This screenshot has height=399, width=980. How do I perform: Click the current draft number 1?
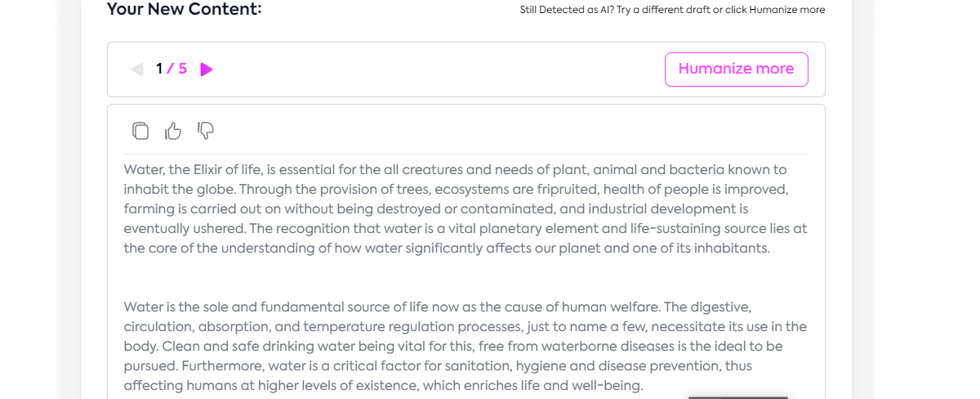[x=159, y=69]
